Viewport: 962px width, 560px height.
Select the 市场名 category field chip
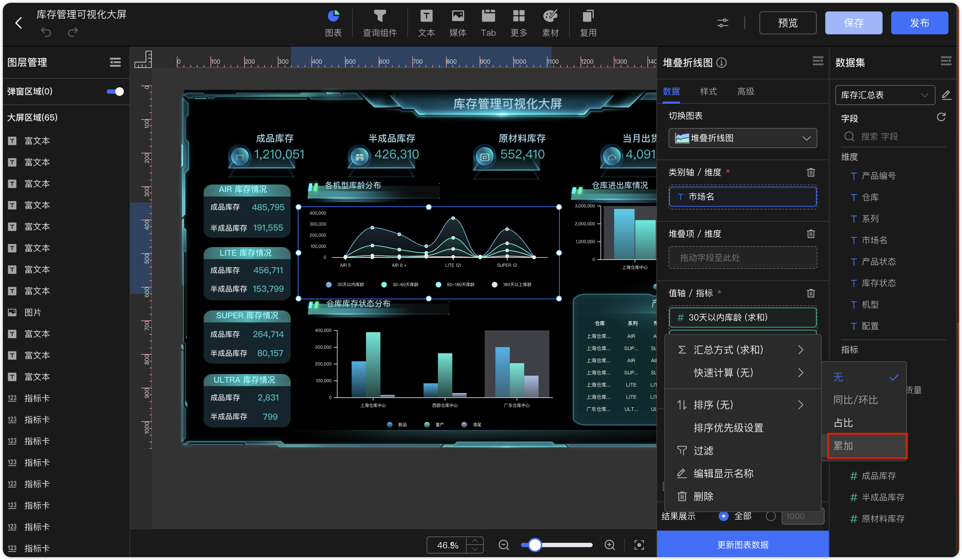click(x=743, y=197)
